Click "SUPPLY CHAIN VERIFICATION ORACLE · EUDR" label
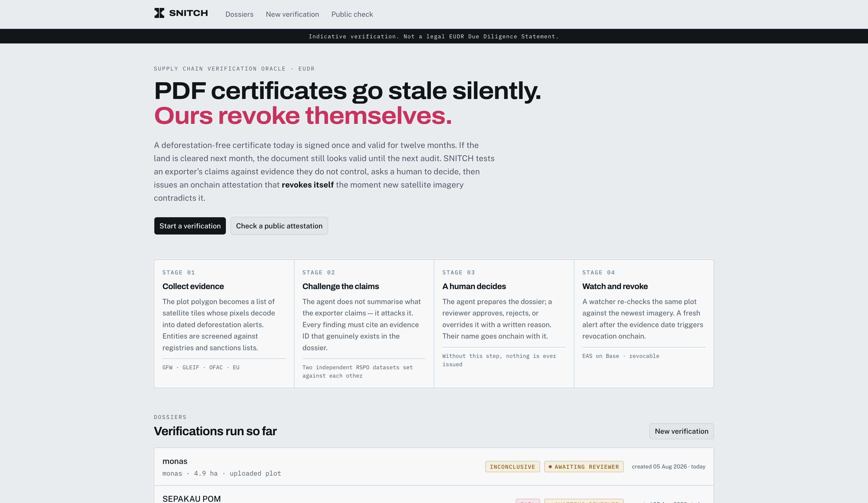 coord(234,69)
